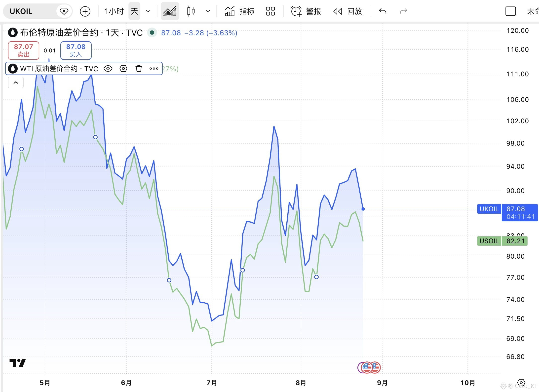Select the WTI 原油差价合约 legend label

coord(59,69)
